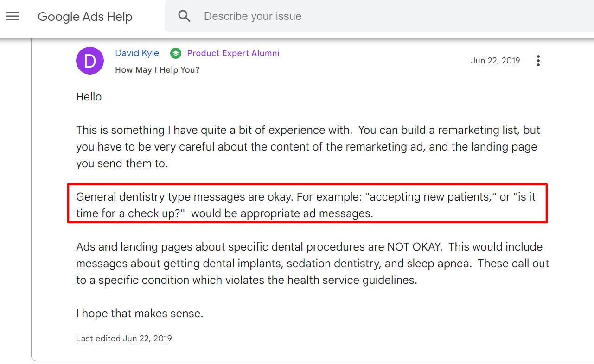The image size is (594, 364).
Task: Open the main hamburger menu
Action: [x=13, y=17]
